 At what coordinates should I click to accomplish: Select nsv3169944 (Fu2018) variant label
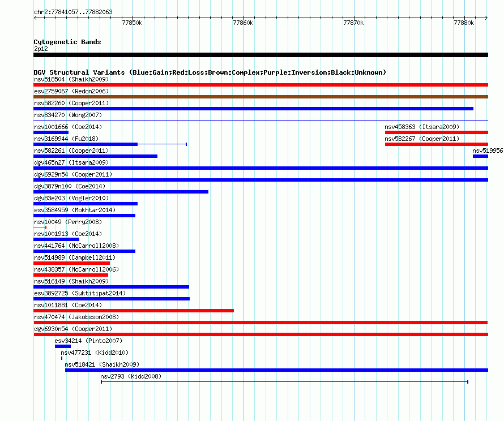(66, 139)
